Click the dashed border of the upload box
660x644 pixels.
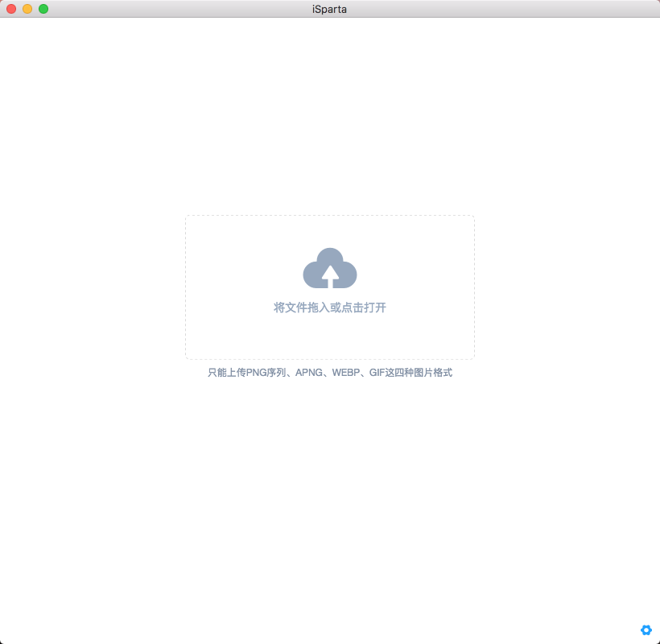(330, 215)
